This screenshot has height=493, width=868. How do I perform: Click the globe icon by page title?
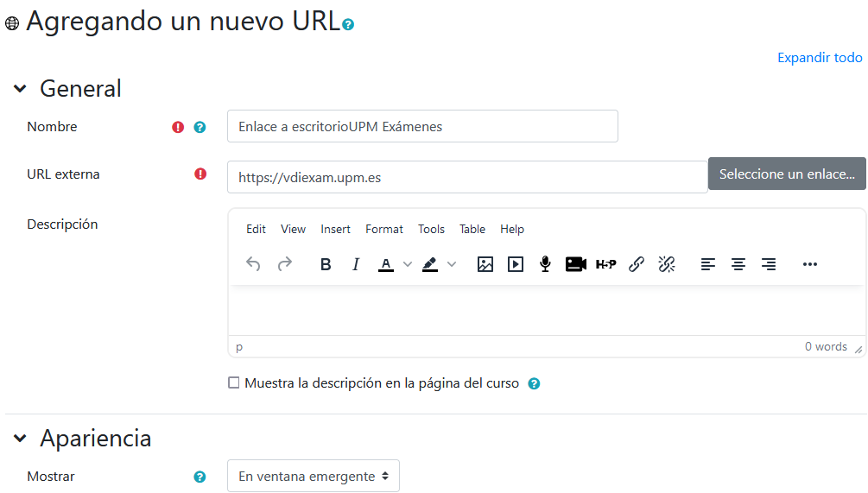click(x=12, y=23)
